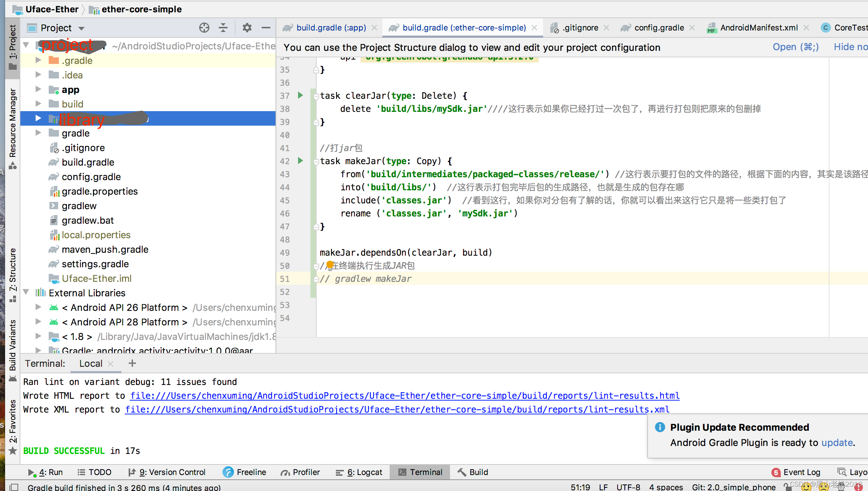Open Project panel settings gear
This screenshot has width=868, height=491.
(x=247, y=28)
